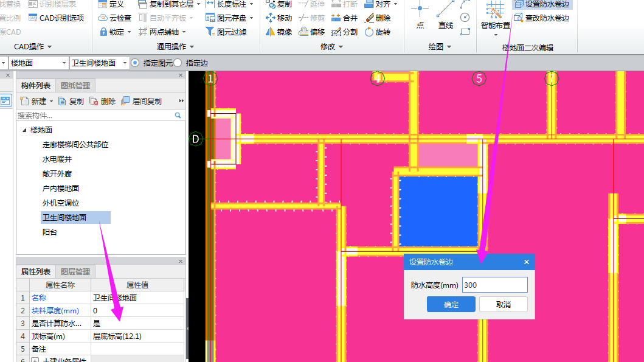This screenshot has width=644, height=362.
Task: Click 设置防水卷边 in the ribbon
Action: coord(542,4)
